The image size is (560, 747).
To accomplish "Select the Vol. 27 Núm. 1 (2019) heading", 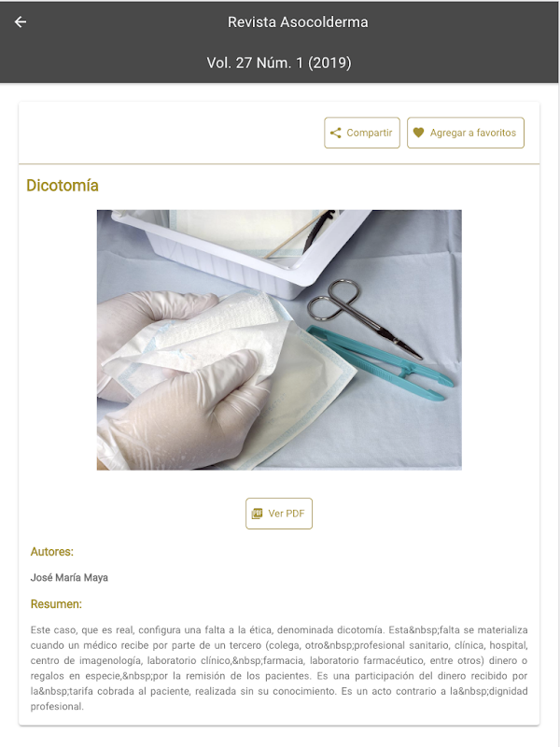I will pyautogui.click(x=279, y=63).
